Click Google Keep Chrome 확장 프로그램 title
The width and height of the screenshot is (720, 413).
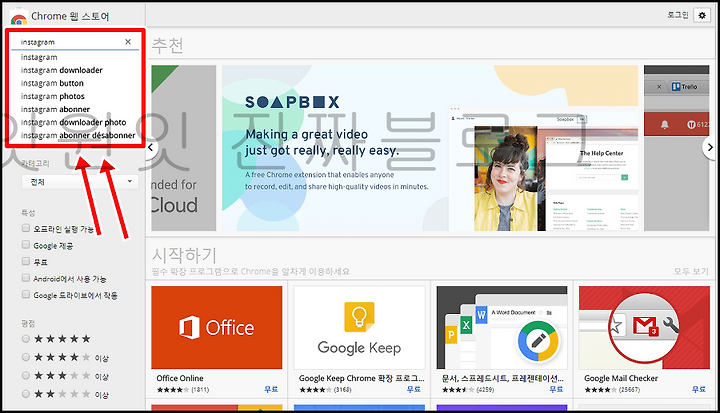tap(362, 378)
